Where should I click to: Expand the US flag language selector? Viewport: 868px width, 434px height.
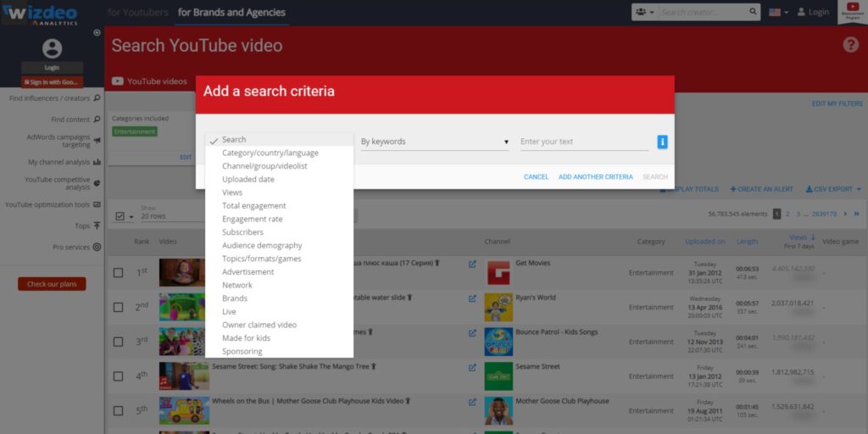point(777,12)
